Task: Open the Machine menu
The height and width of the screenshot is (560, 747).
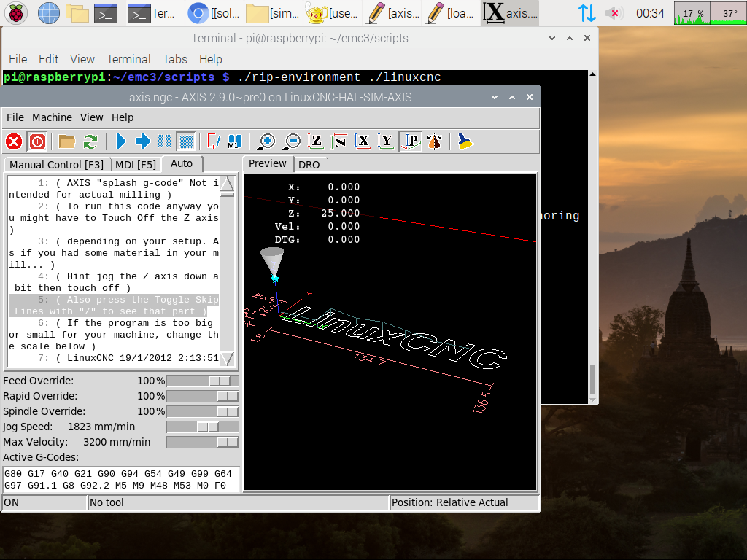Action: [x=52, y=117]
